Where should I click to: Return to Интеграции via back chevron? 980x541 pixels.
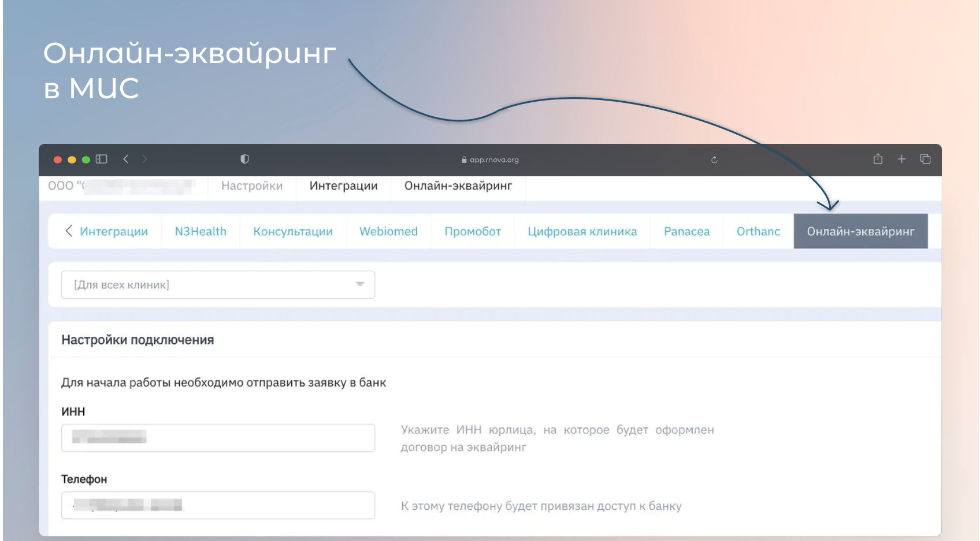click(x=106, y=231)
